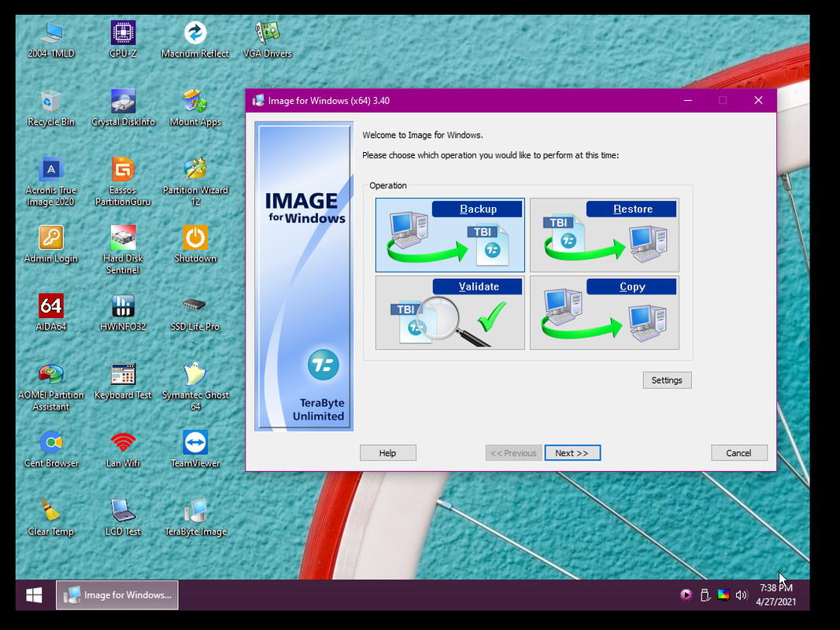Select the Backup operation tile
This screenshot has width=840, height=630.
450,235
